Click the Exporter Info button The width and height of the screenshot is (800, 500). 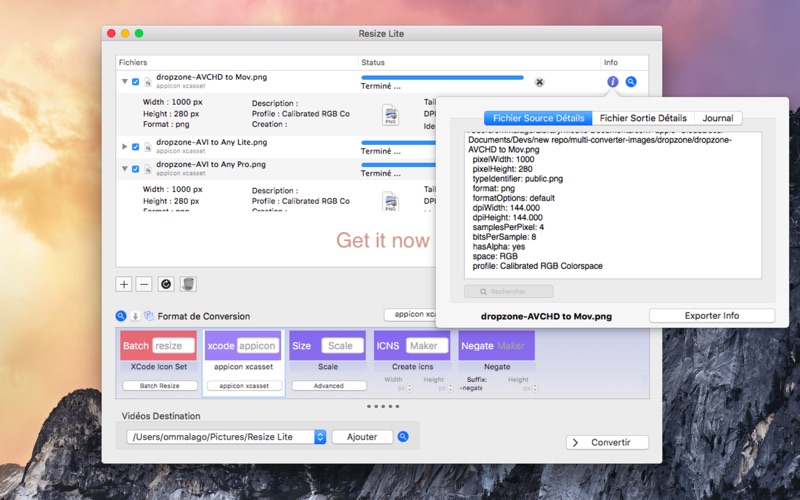712,315
